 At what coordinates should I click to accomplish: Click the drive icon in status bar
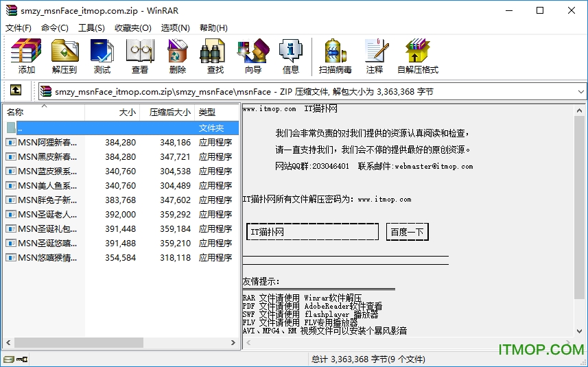point(9,359)
